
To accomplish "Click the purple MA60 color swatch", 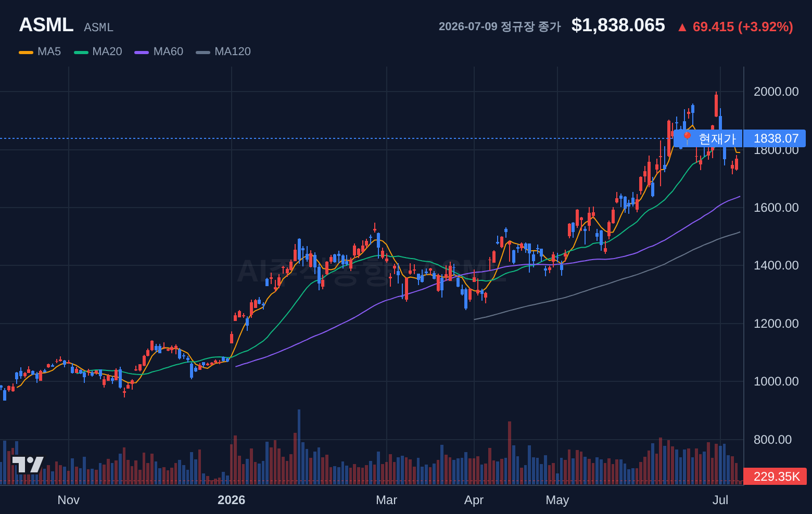I will (142, 52).
